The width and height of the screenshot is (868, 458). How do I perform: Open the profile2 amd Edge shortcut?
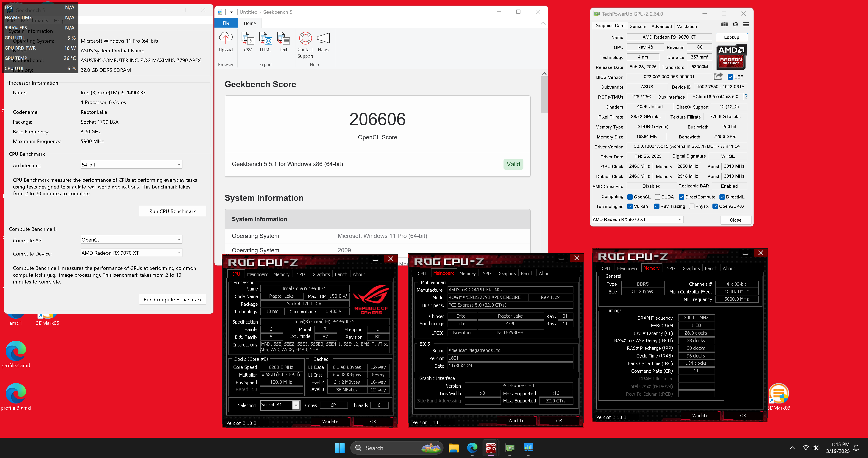[16, 354]
